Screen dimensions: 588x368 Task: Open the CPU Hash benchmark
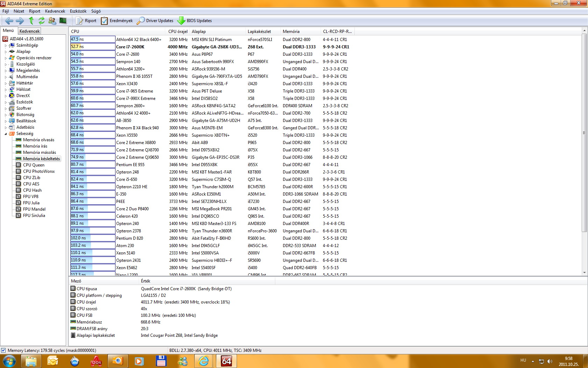pos(32,190)
